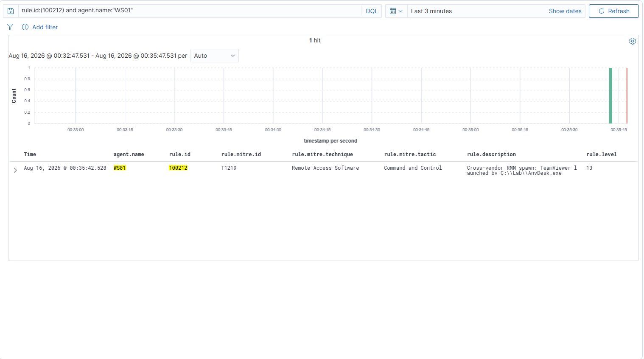Click Show dates link

[x=565, y=11]
